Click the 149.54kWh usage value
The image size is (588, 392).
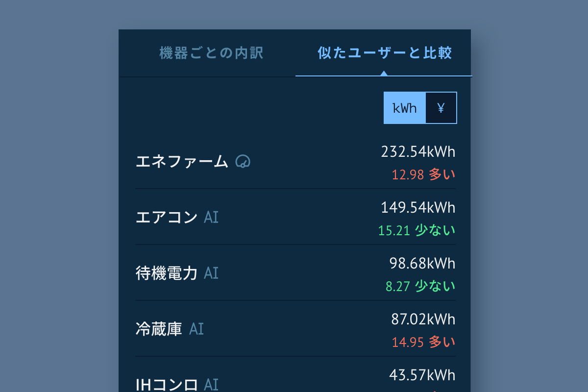418,208
